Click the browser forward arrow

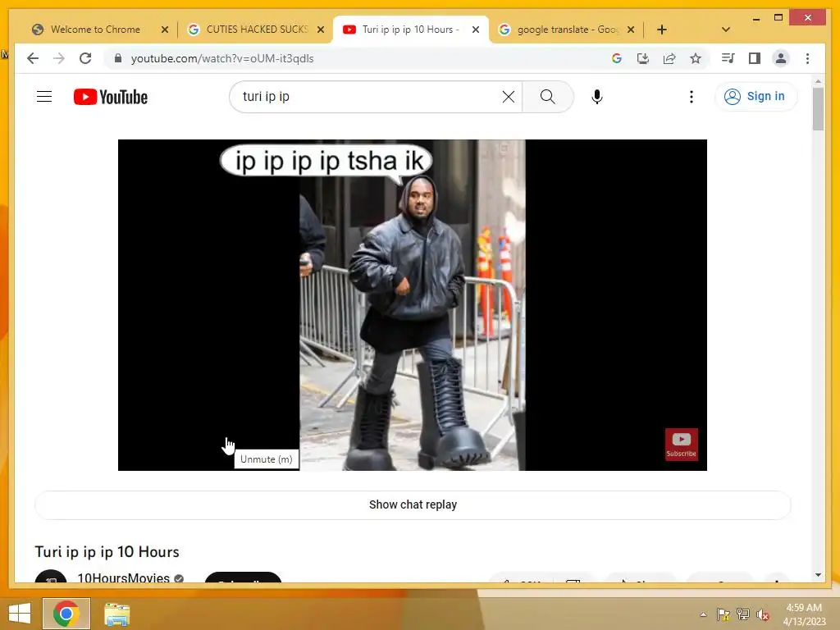click(59, 58)
